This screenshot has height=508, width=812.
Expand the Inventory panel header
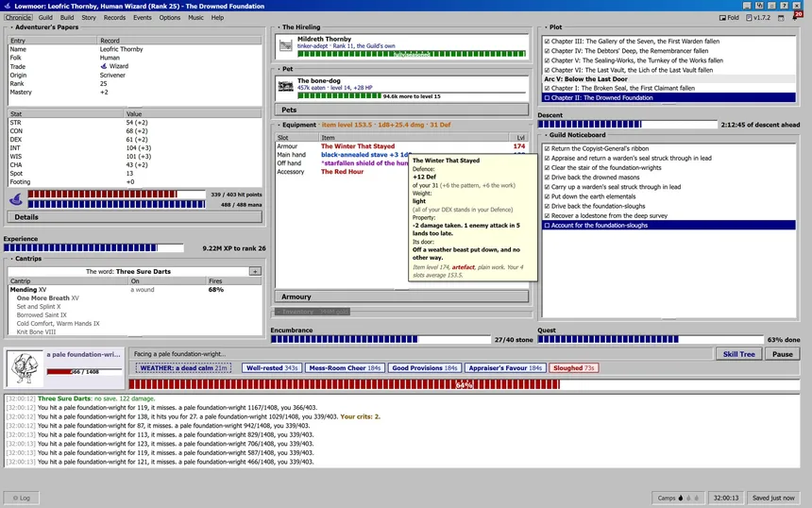[313, 312]
